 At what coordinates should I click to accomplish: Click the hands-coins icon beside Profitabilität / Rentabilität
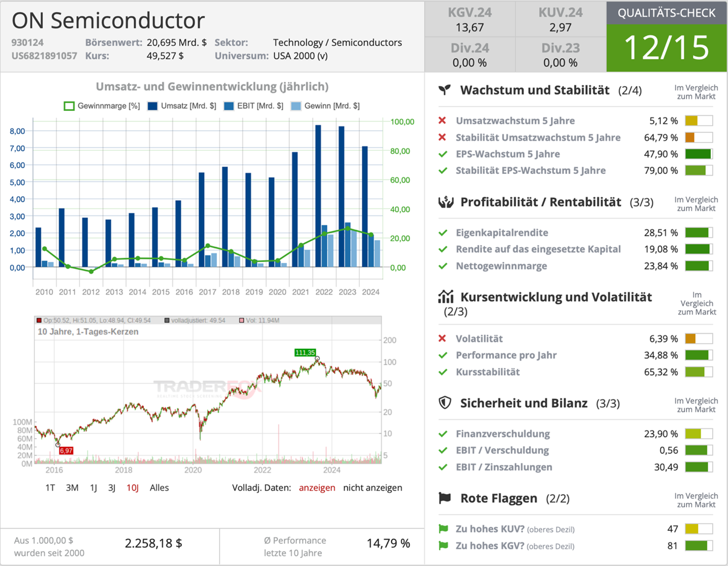click(x=446, y=202)
